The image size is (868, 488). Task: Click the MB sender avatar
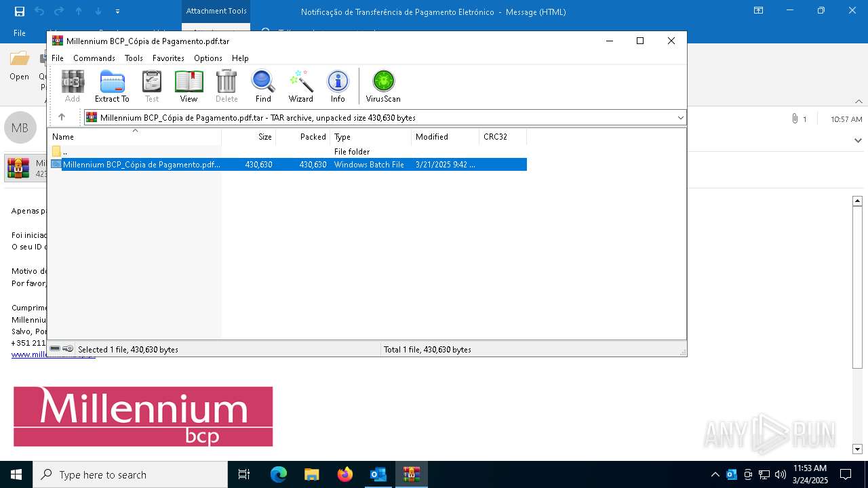click(20, 128)
